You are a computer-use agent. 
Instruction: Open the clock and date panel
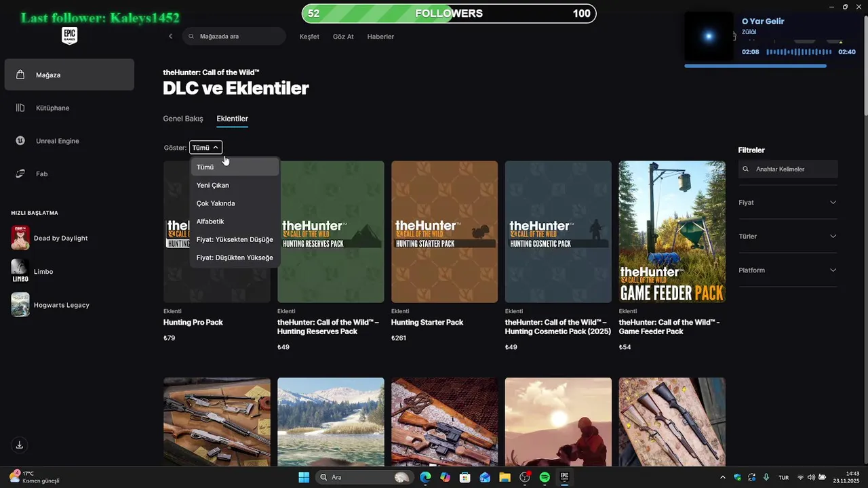point(847,477)
